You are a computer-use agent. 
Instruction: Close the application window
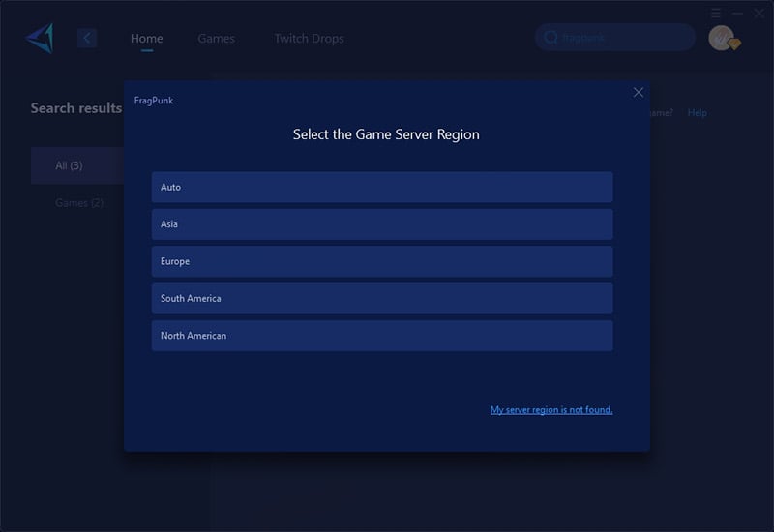click(x=759, y=13)
